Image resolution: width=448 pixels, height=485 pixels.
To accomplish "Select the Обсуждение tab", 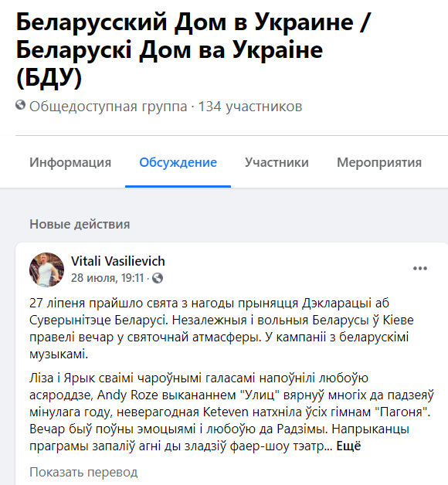I will click(178, 162).
